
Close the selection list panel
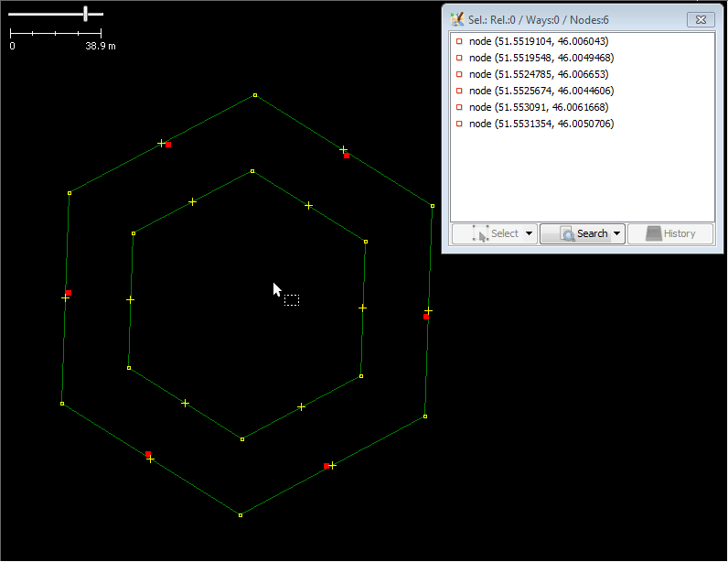(x=700, y=18)
